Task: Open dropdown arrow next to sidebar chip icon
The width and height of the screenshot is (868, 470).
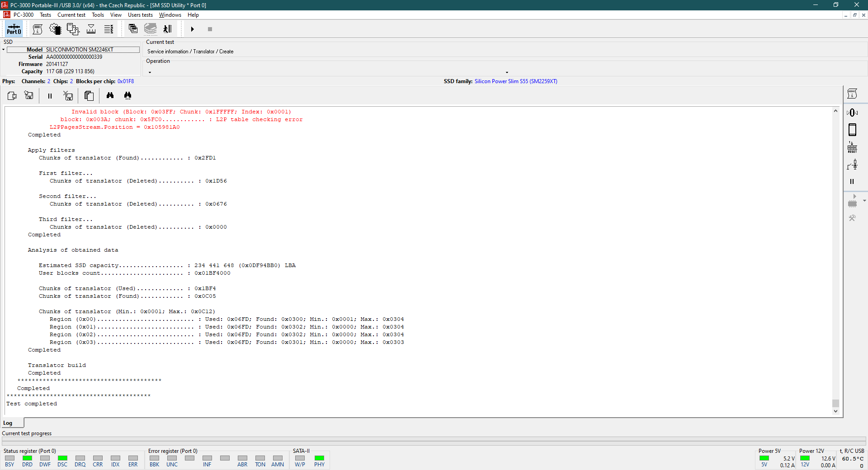Action: [864, 201]
